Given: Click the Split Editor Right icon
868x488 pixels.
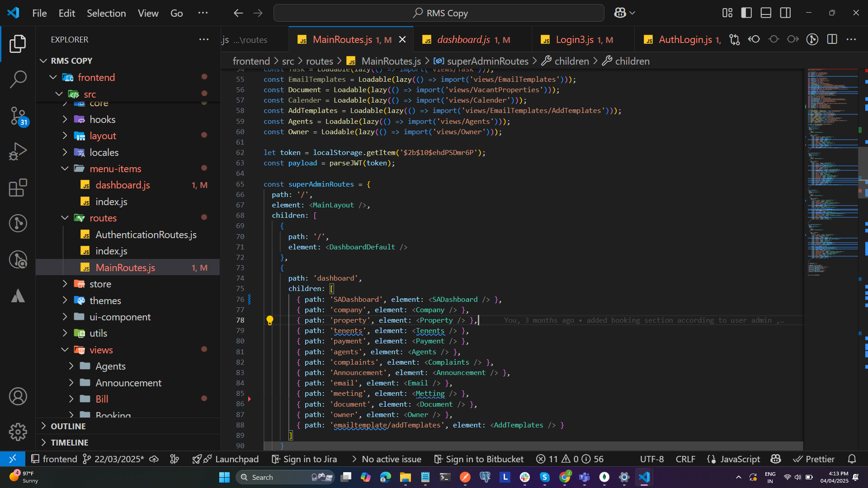Looking at the screenshot, I should pos(832,39).
